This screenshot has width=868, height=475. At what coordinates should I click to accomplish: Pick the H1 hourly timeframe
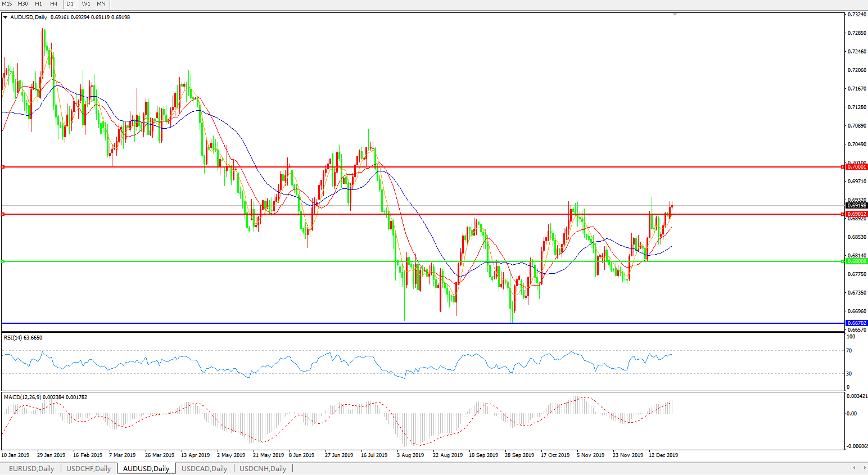(38, 4)
